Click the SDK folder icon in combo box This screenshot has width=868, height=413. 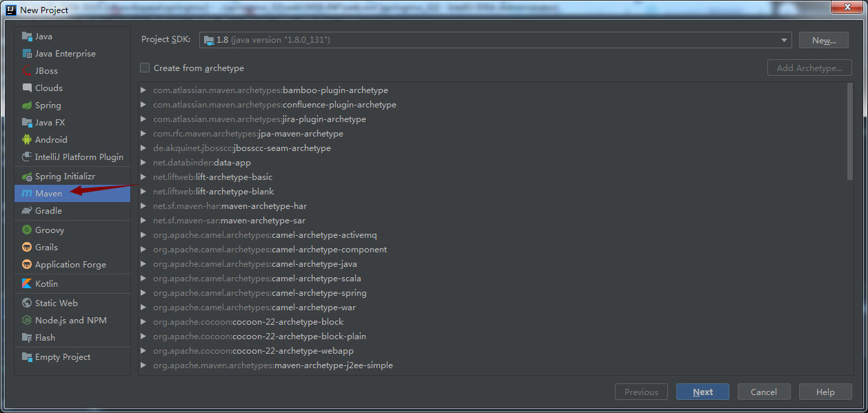click(210, 40)
